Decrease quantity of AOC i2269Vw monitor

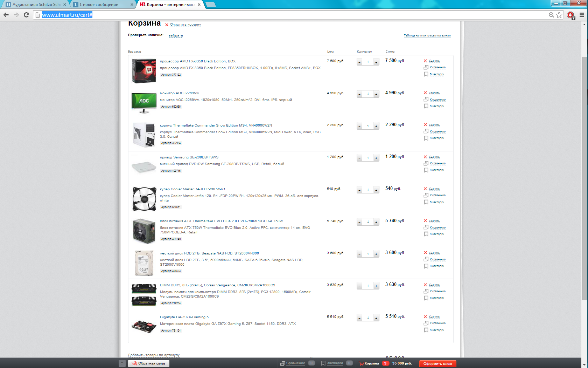click(x=359, y=94)
